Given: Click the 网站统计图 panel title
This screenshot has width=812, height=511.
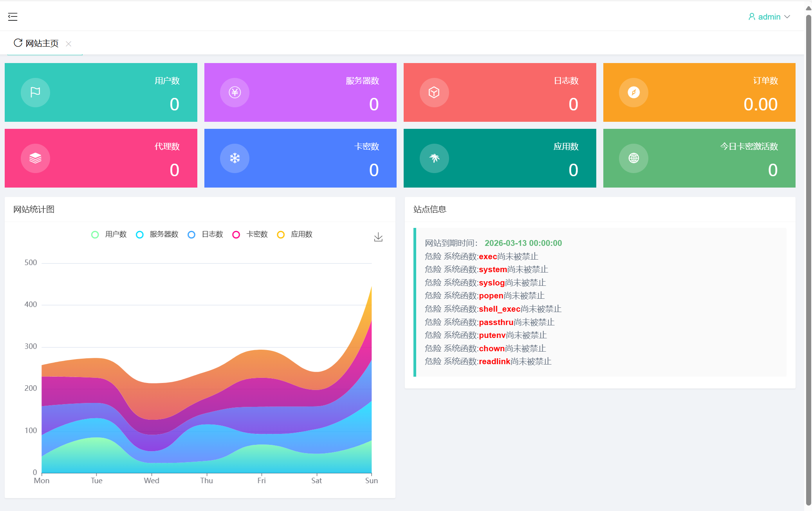Looking at the screenshot, I should [x=34, y=209].
